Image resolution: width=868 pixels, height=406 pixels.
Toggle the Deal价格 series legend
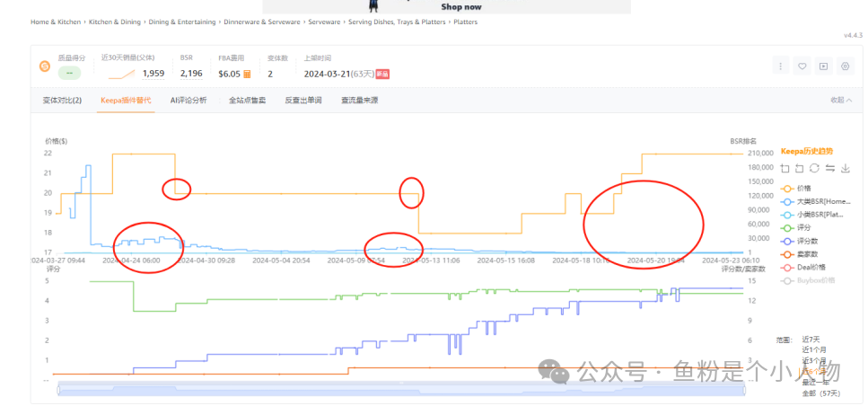(x=802, y=268)
